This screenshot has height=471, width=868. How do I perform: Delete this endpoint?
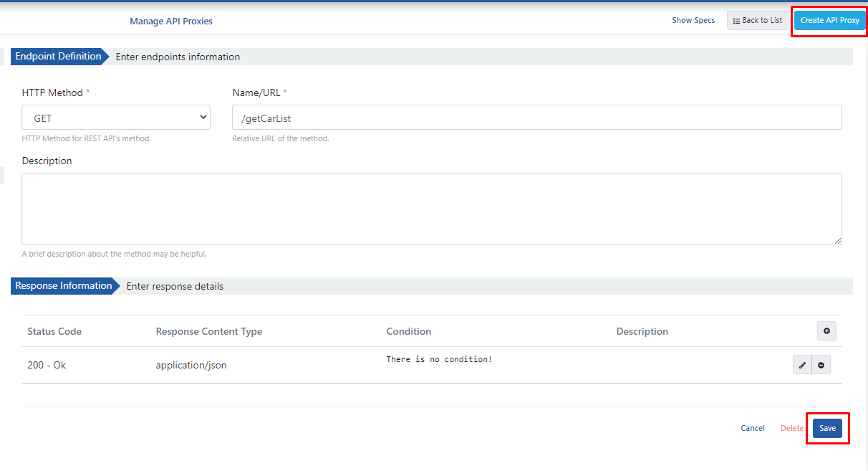tap(792, 428)
